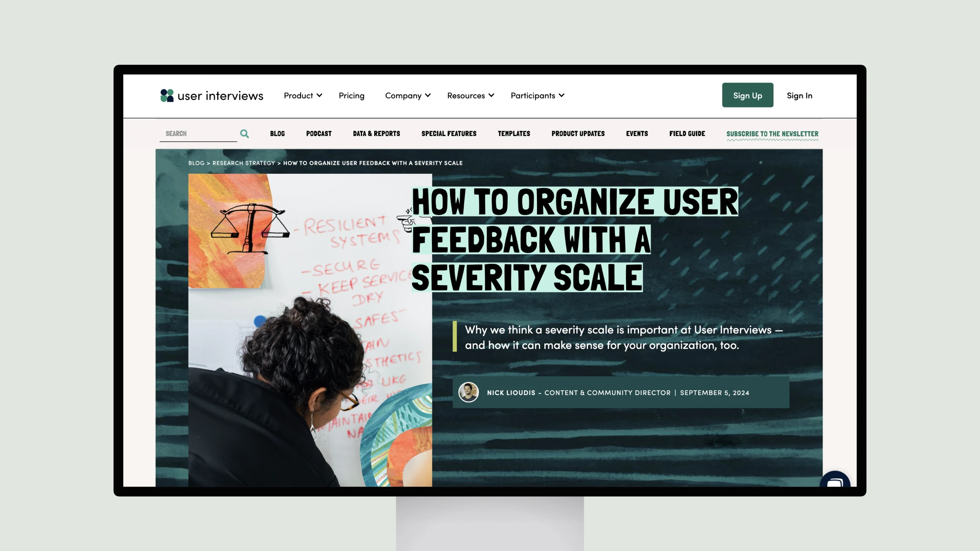980x551 pixels.
Task: Expand the Product dropdown menu
Action: 301,95
